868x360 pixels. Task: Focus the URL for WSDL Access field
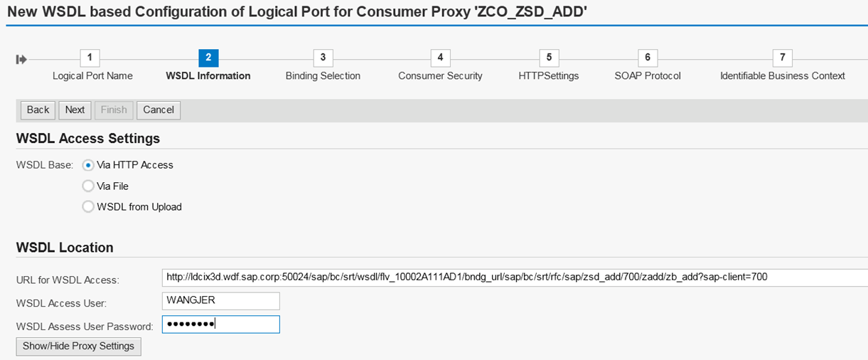515,277
